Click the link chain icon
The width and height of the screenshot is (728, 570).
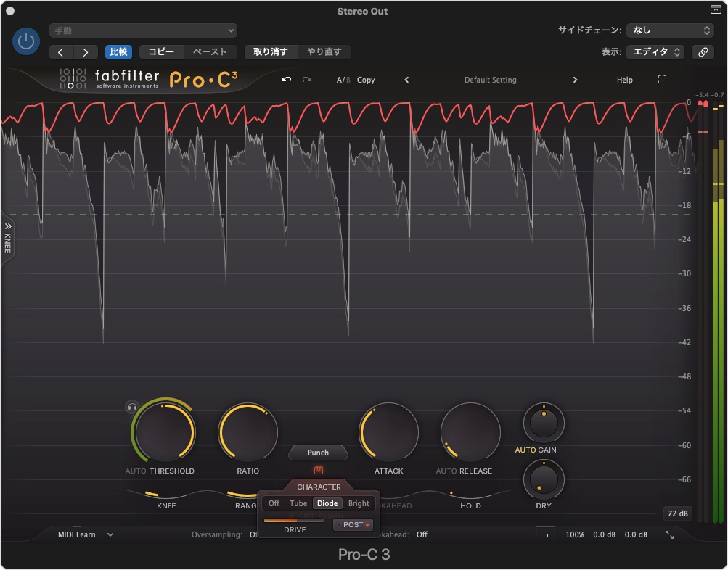click(x=702, y=52)
